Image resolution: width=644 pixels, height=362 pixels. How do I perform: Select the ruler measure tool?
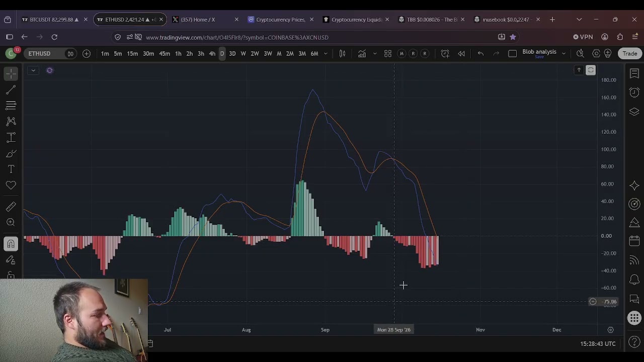tap(11, 207)
